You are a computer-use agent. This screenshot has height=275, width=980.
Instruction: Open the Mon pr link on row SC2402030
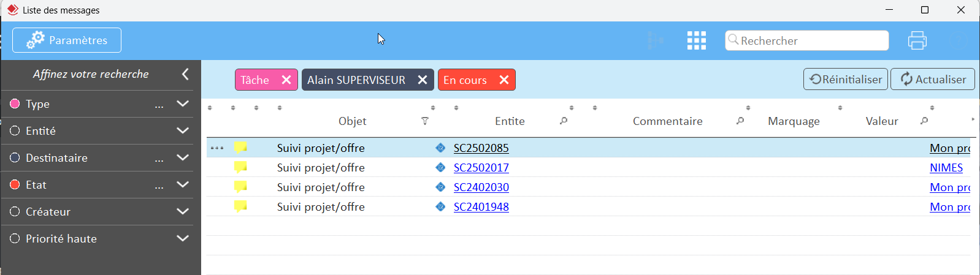(x=950, y=187)
